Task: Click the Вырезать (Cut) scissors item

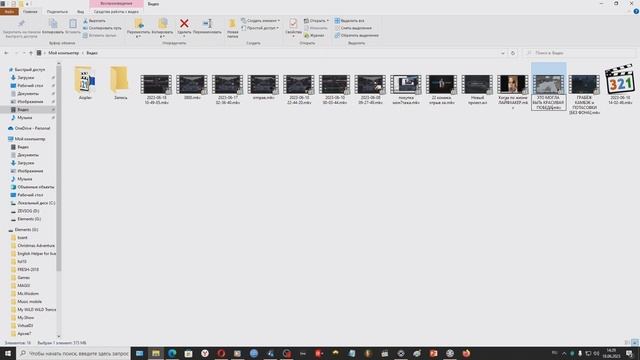Action: click(x=94, y=21)
